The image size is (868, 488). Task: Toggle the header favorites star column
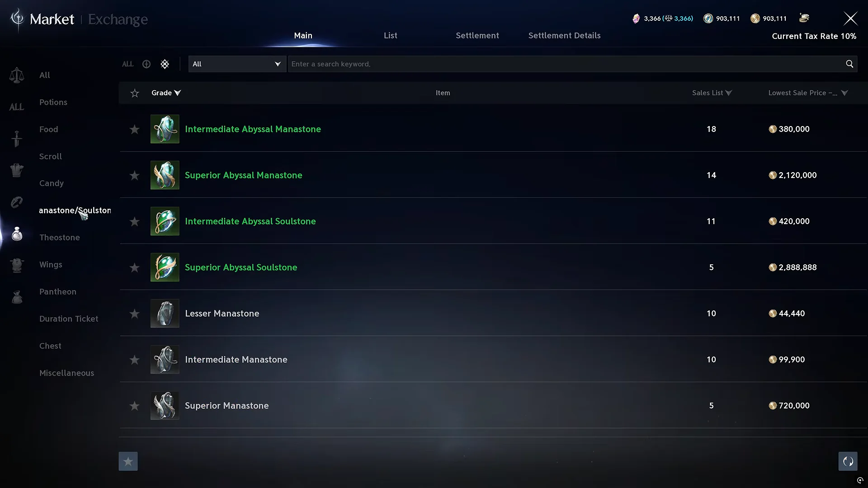point(134,93)
